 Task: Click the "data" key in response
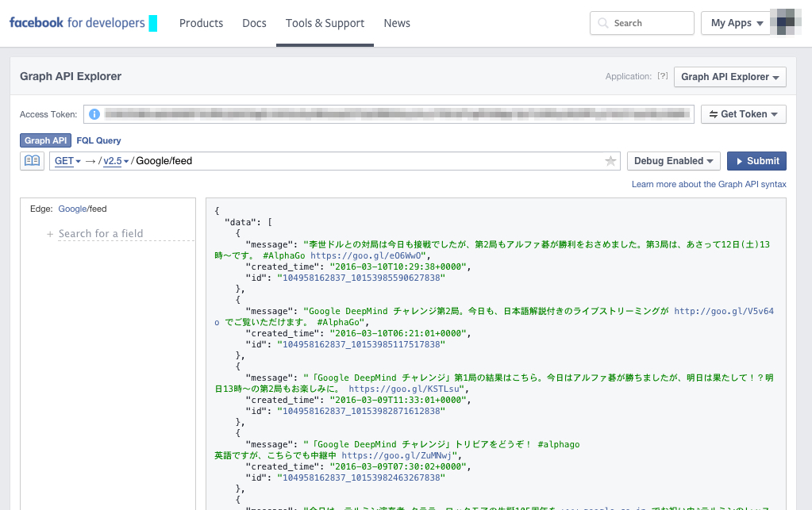[x=241, y=222]
